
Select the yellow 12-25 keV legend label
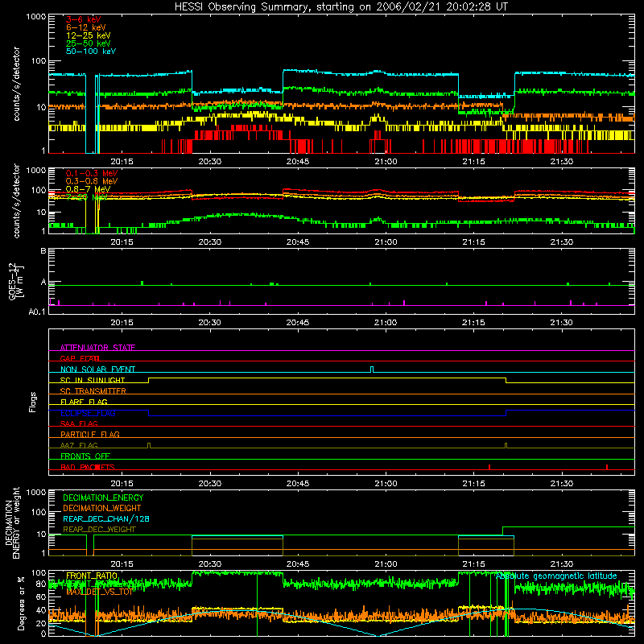pyautogui.click(x=89, y=35)
